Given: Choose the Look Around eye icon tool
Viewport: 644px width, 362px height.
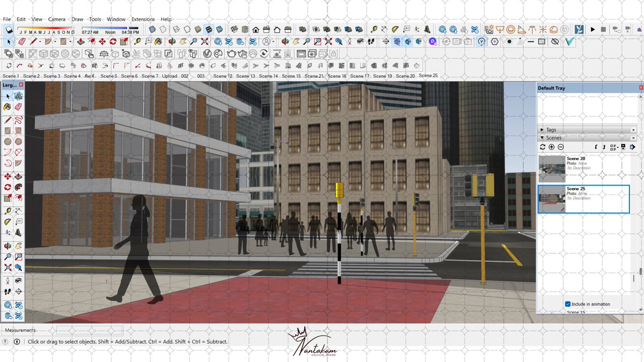Looking at the screenshot, I should [x=19, y=281].
